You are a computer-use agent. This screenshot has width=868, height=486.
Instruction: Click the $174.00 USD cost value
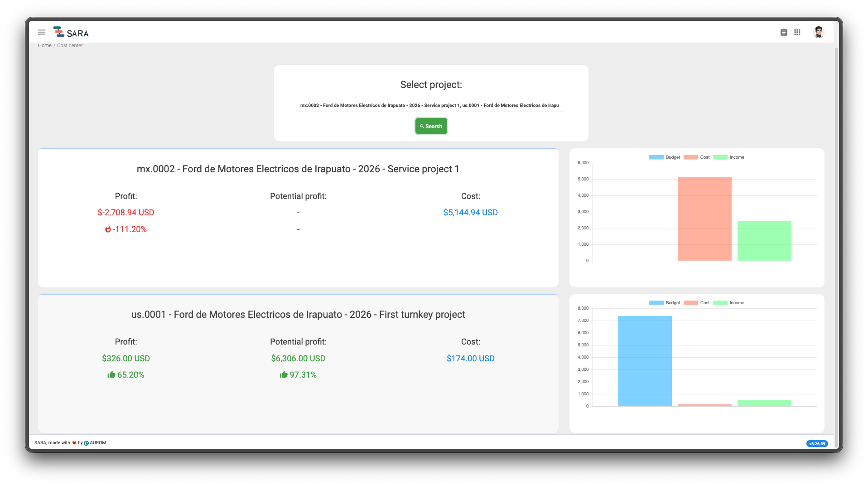pos(470,358)
